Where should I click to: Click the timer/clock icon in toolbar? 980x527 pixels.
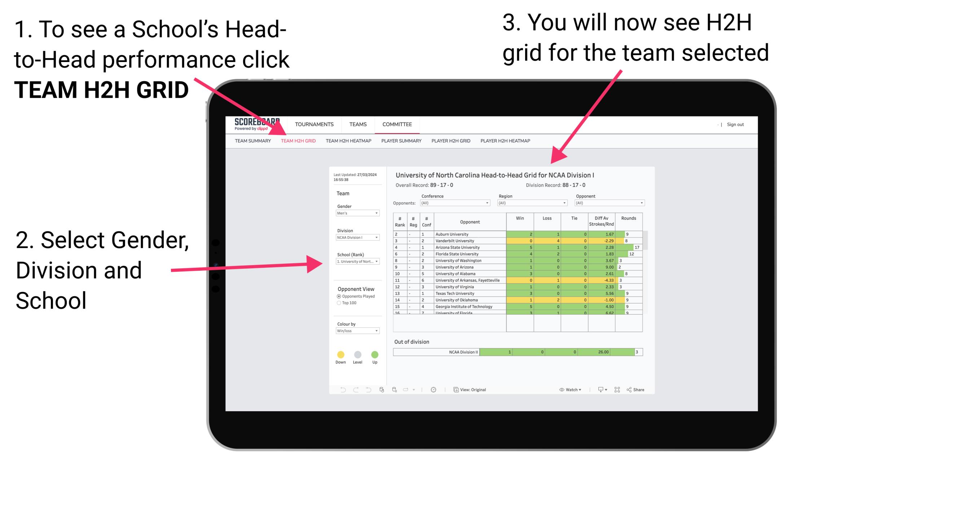tap(435, 390)
